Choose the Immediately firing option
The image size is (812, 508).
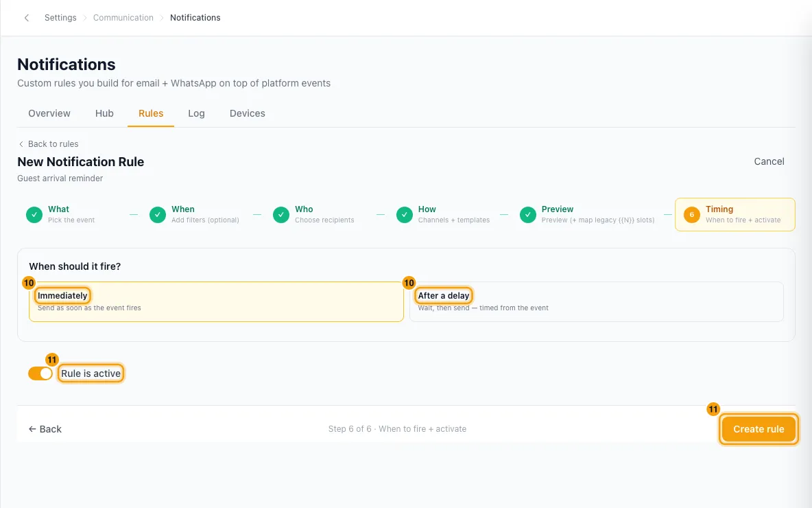click(x=216, y=301)
